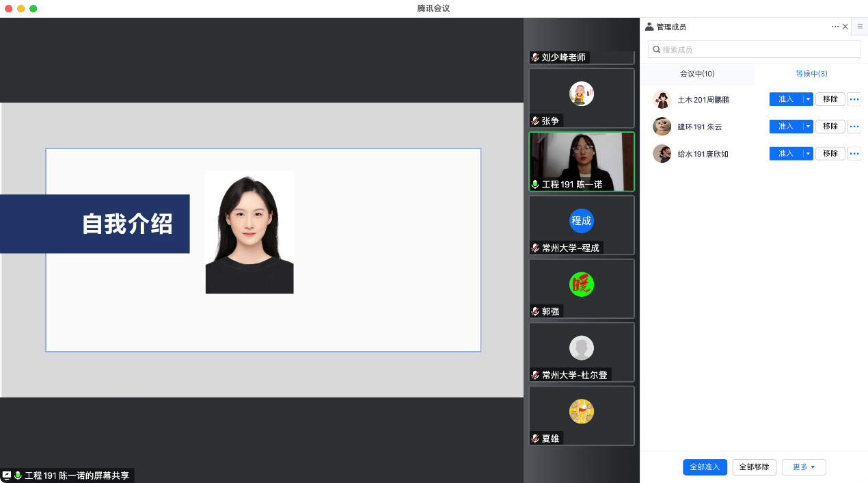Click the 搜索成员 search field
The width and height of the screenshot is (868, 483).
click(x=755, y=49)
